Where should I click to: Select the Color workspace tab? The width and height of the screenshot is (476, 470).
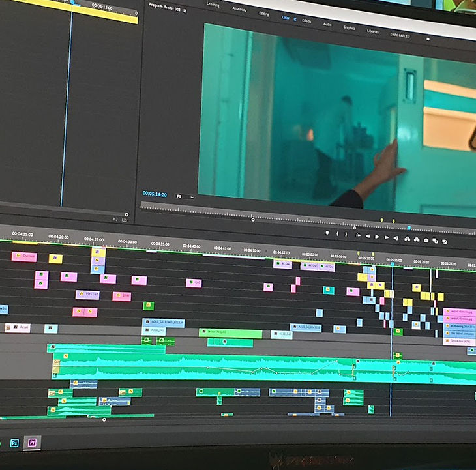coord(286,18)
